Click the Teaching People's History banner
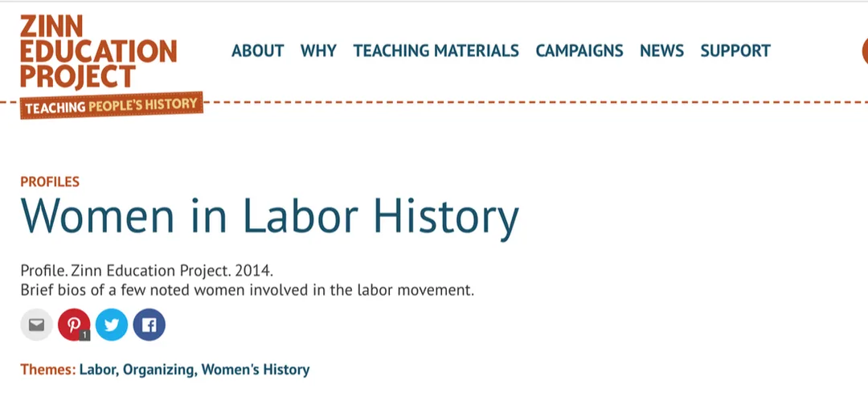Image resolution: width=868 pixels, height=393 pixels. (x=111, y=105)
